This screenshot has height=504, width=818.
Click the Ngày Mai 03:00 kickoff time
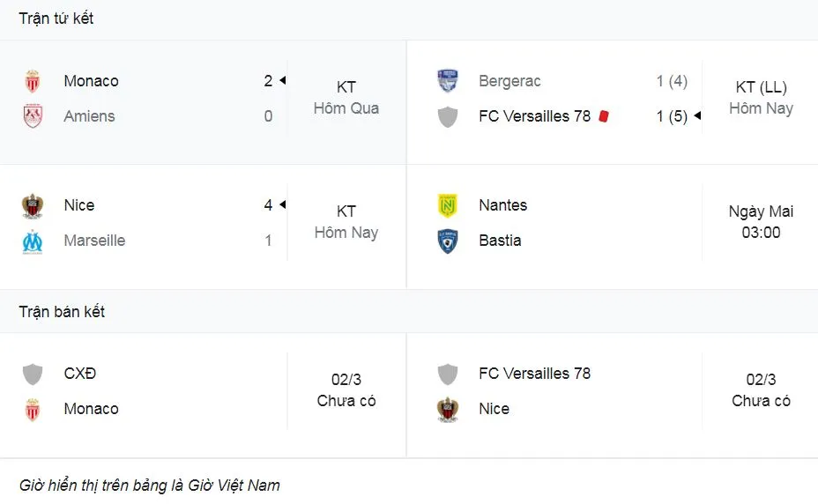click(761, 222)
